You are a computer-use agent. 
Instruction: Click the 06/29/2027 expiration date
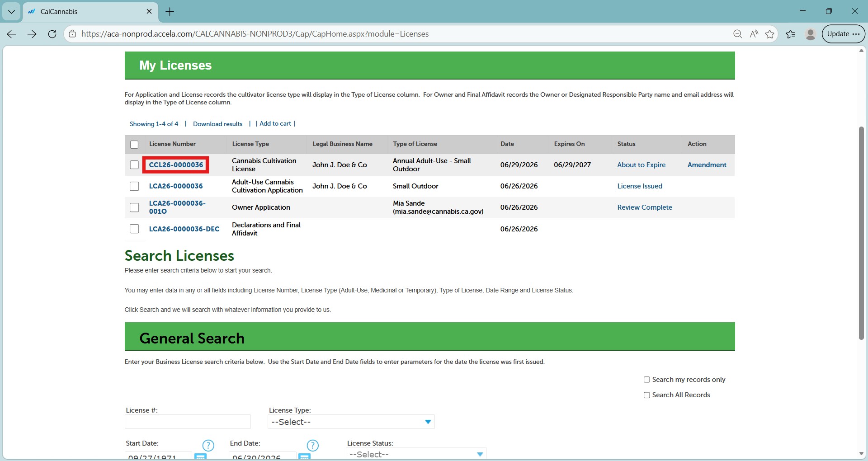[x=572, y=165]
